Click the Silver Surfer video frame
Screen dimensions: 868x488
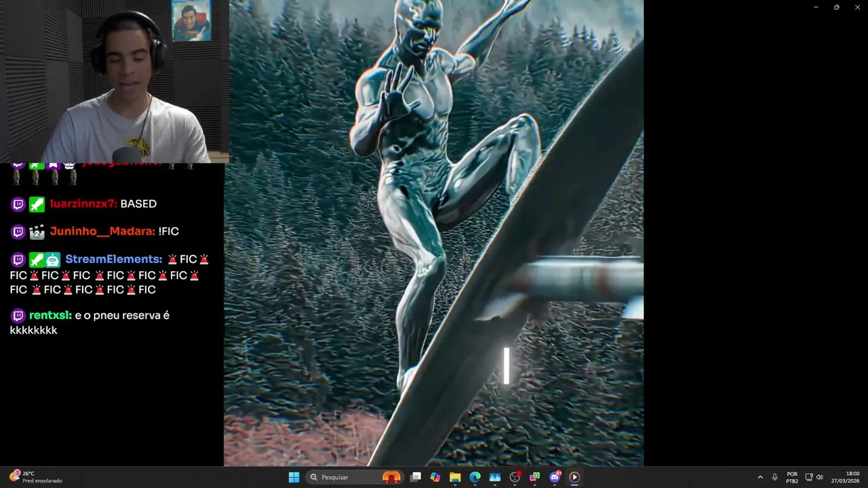click(x=433, y=233)
